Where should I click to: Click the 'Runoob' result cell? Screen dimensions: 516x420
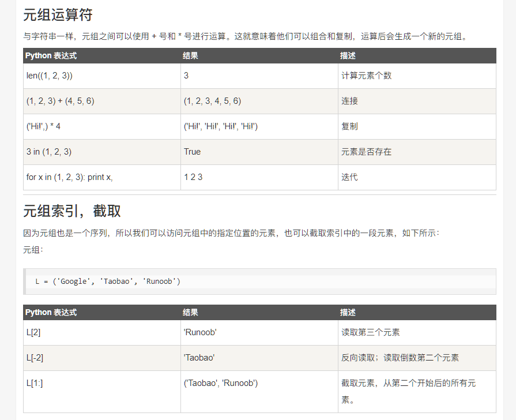(200, 332)
